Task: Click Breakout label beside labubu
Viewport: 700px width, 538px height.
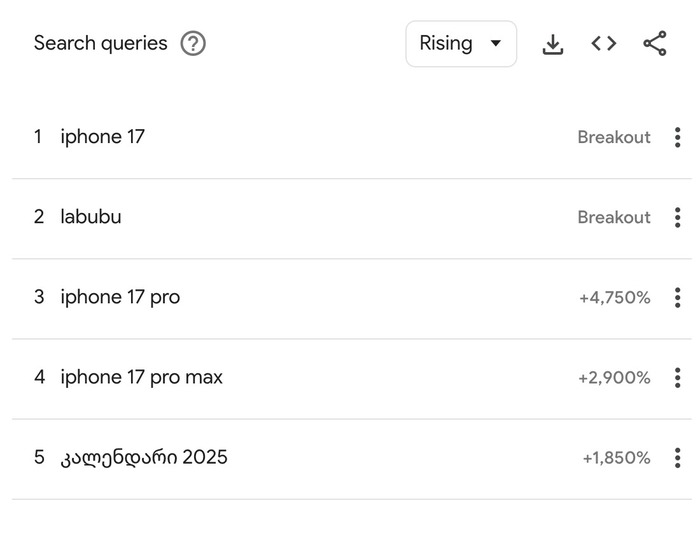Action: pos(613,218)
